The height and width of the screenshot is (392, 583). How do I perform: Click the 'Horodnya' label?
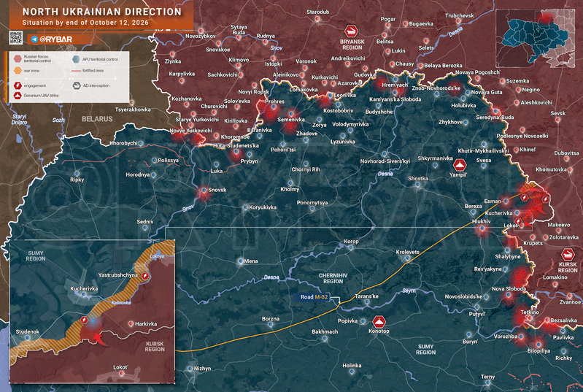138,174
